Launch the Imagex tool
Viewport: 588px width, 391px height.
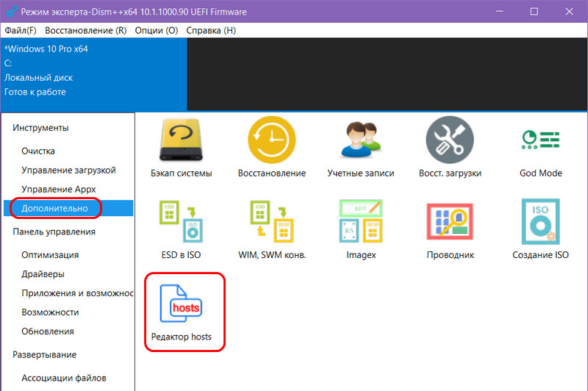pos(361,229)
